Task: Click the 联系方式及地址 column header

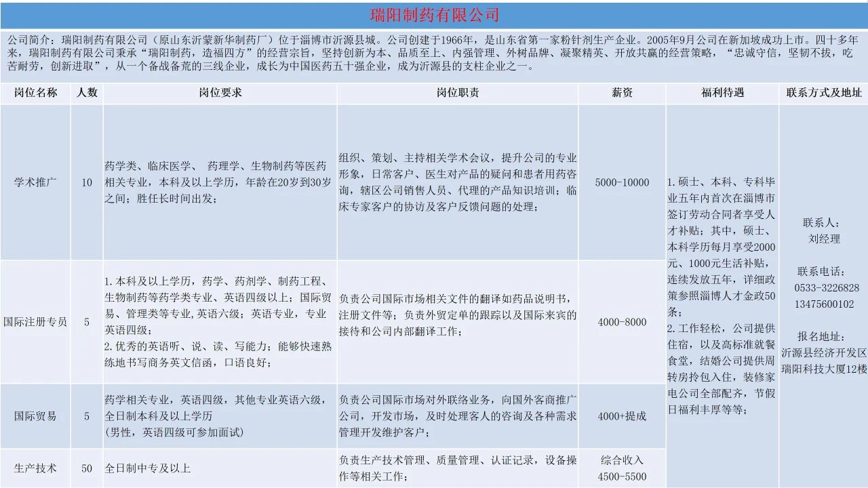Action: (x=824, y=93)
